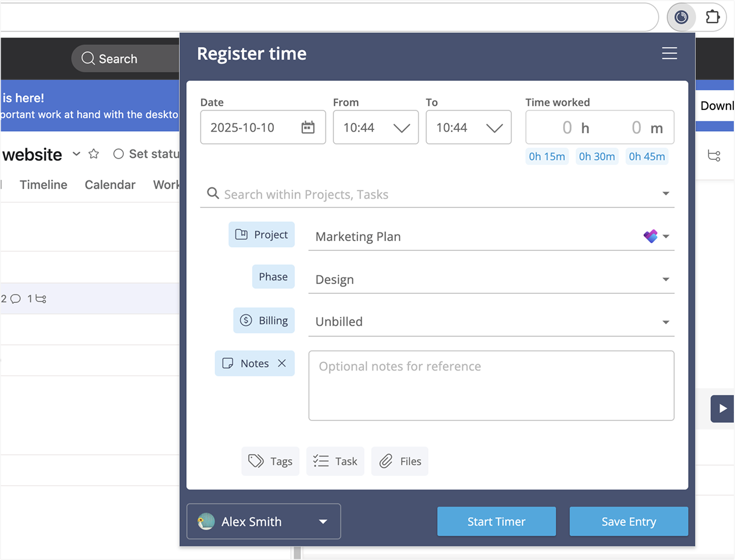Click the magnifier in the Projects search field
This screenshot has width=735, height=560.
pos(213,194)
